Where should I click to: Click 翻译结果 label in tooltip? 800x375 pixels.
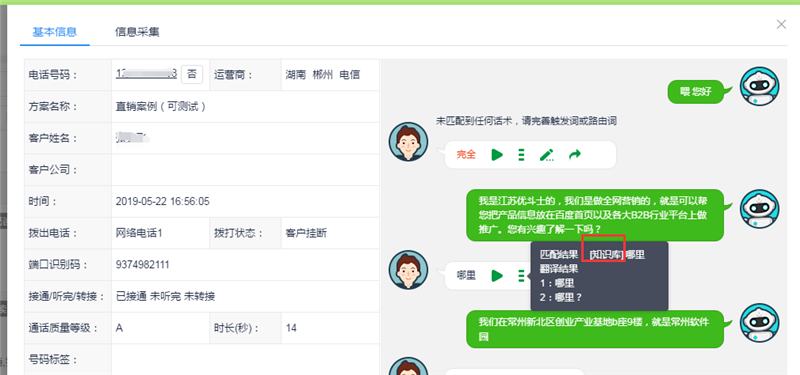tap(559, 268)
